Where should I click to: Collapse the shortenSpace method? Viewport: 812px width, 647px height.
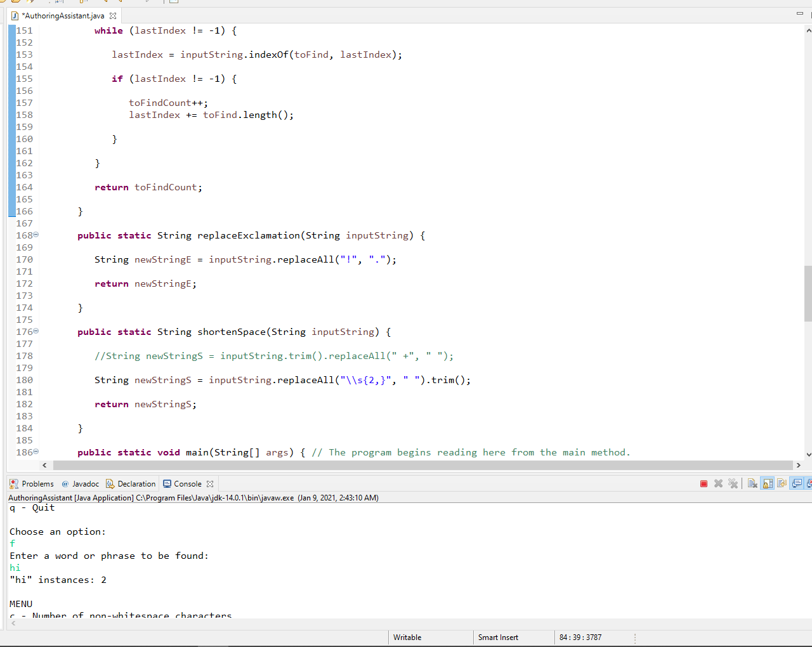coord(35,331)
